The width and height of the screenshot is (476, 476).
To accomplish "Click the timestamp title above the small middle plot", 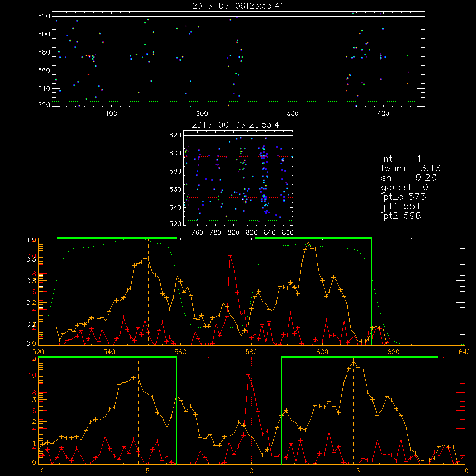I will click(238, 125).
